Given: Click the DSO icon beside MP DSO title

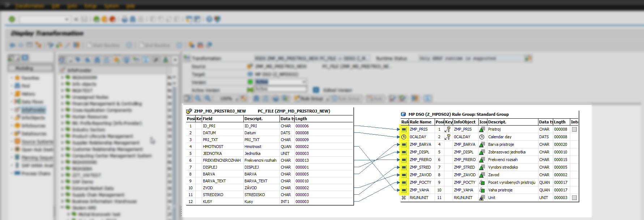Looking at the screenshot, I should [x=403, y=114].
